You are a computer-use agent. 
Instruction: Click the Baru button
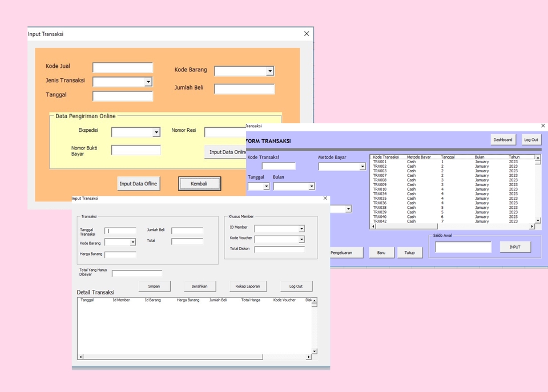[x=381, y=253]
